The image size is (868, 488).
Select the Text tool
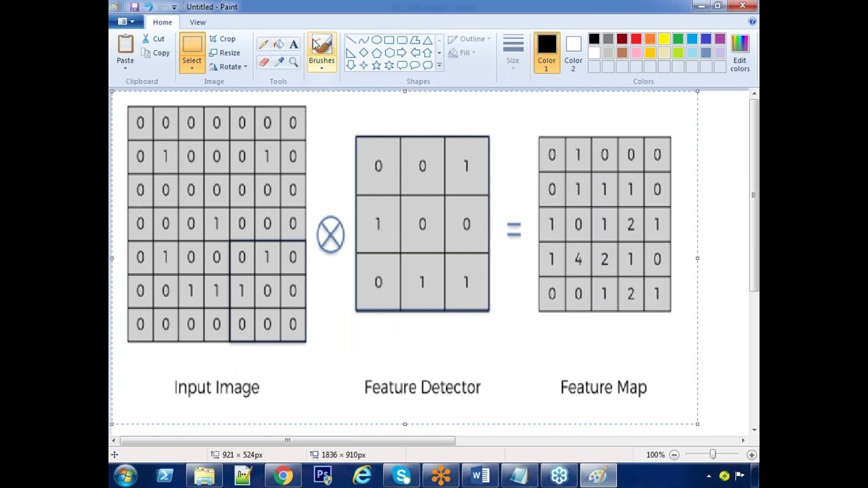point(294,44)
